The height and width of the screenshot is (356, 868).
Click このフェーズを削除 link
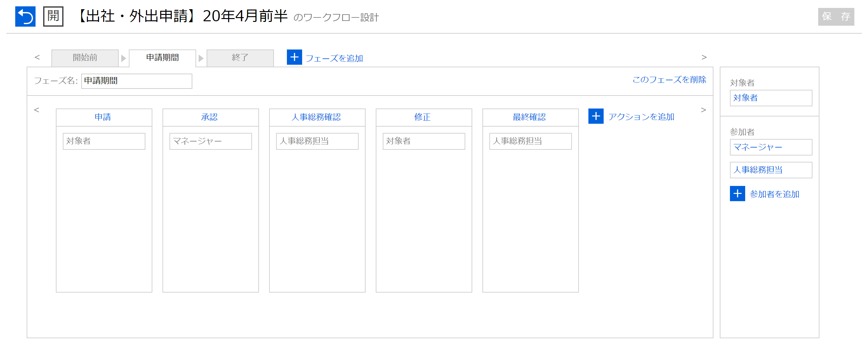[x=669, y=80]
